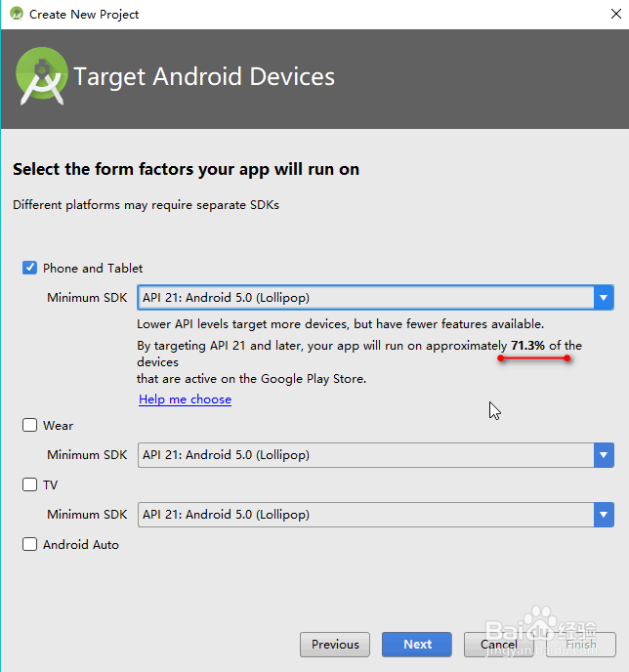
Task: Click the Phone and Tablet label
Action: (x=93, y=269)
